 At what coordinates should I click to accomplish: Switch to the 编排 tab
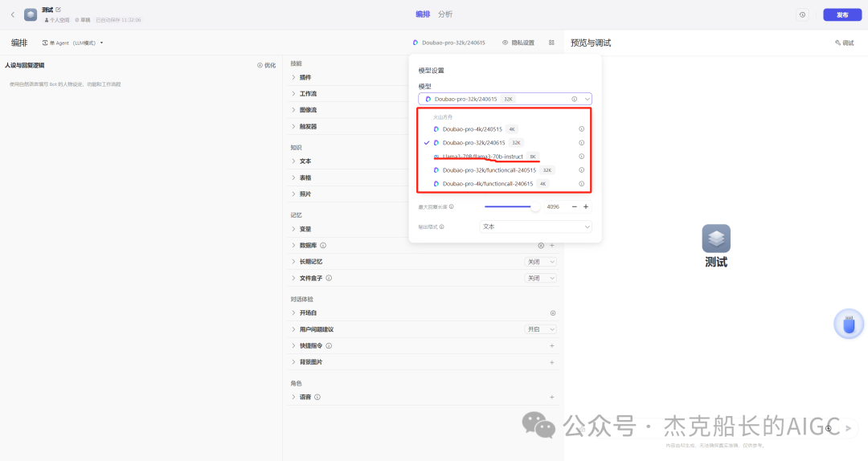tap(423, 14)
